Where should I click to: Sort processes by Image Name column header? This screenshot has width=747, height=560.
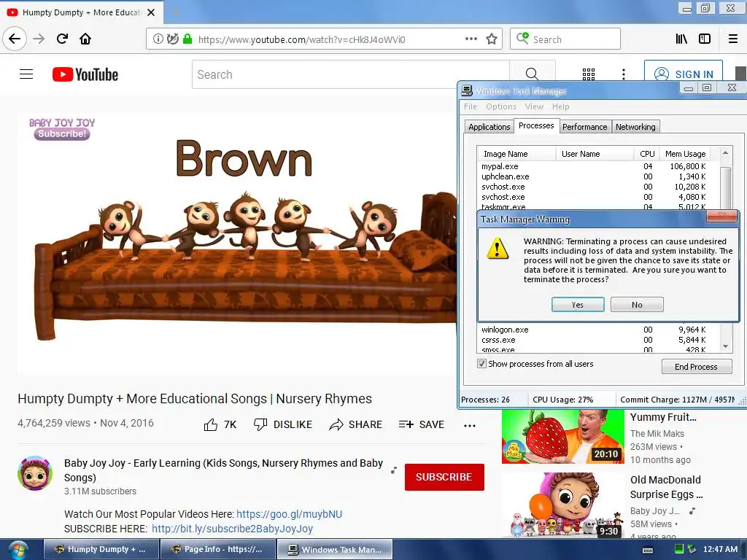(x=516, y=154)
